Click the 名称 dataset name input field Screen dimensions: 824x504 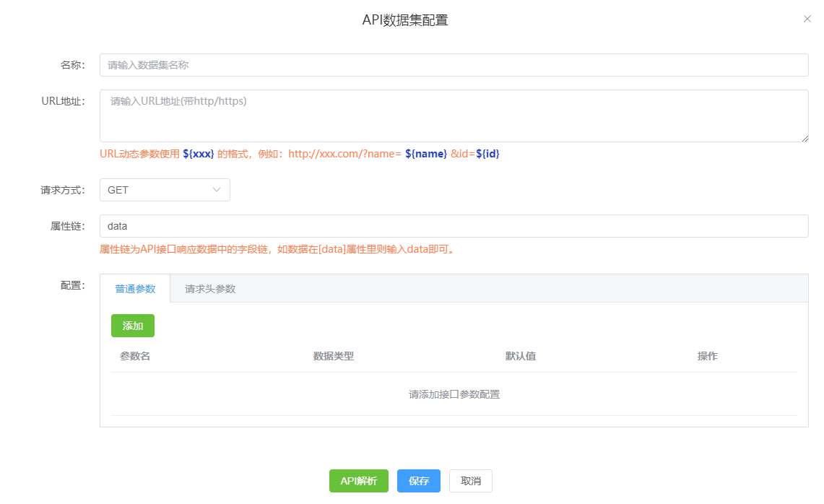click(x=454, y=65)
